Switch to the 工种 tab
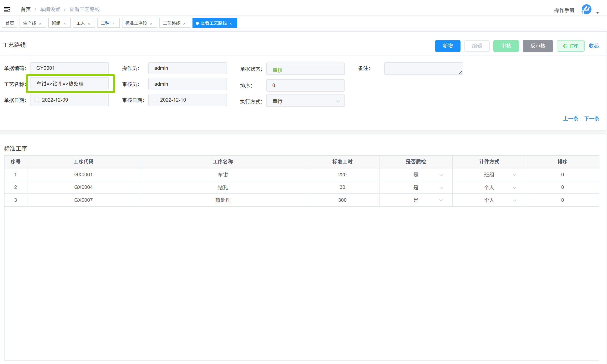 pyautogui.click(x=105, y=23)
